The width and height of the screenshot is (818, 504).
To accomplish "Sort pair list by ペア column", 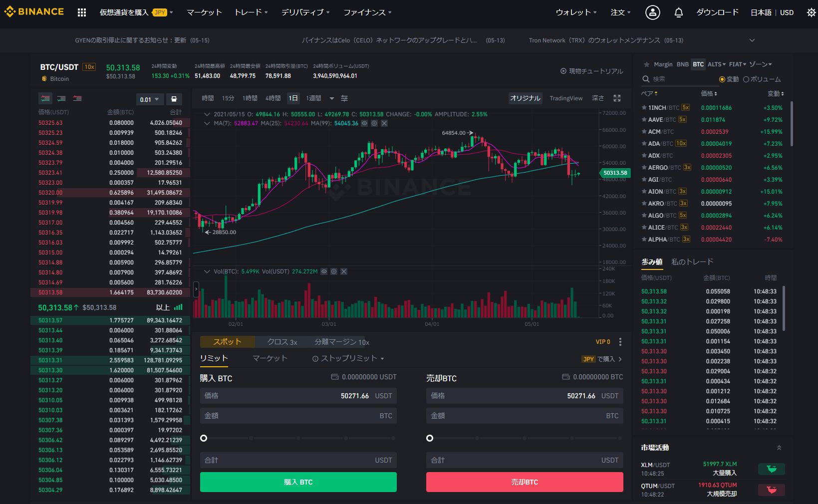I will pyautogui.click(x=649, y=94).
